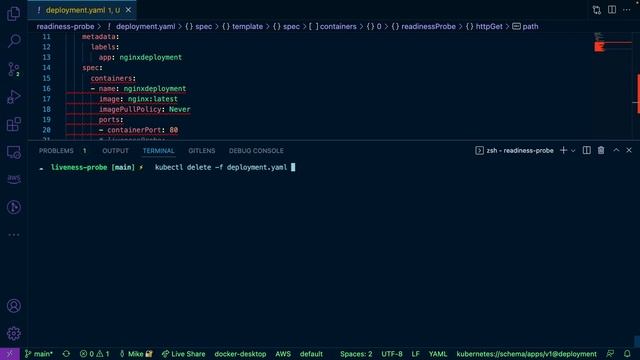640x360 pixels.
Task: Switch to the Debug Console tab
Action: click(x=256, y=151)
